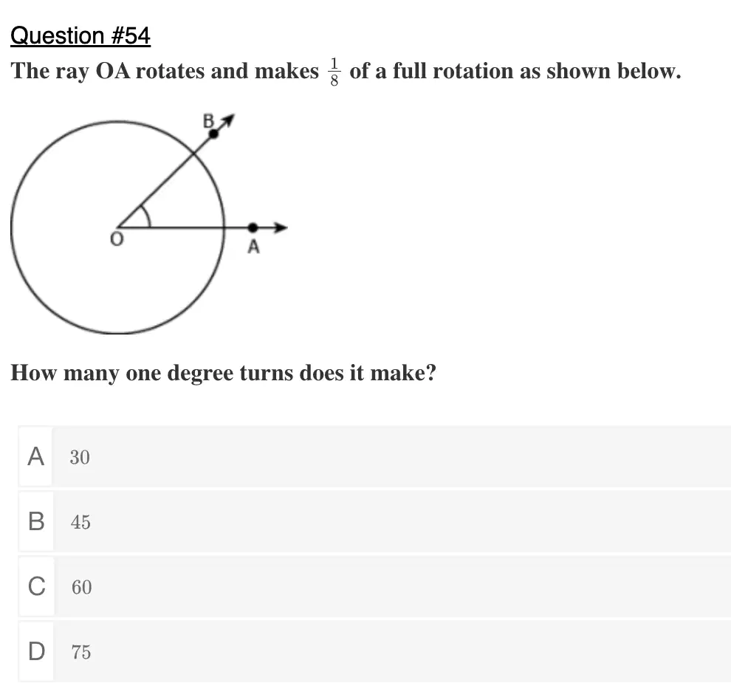
Task: Choose answer option C with value 60
Action: point(374,586)
